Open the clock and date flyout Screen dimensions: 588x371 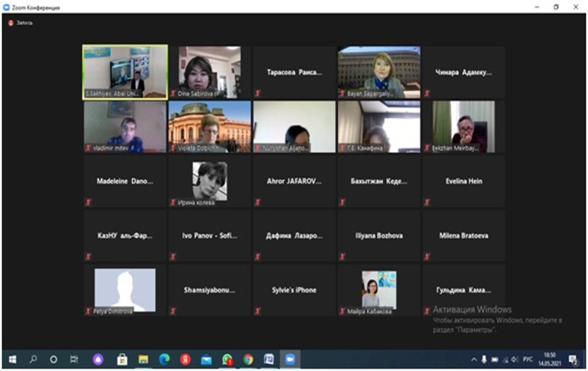[x=549, y=359]
